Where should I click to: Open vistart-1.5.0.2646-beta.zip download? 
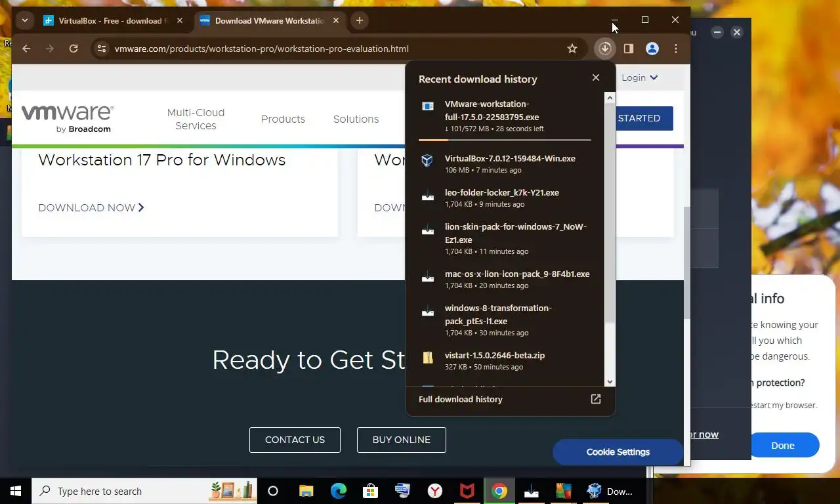(505, 360)
